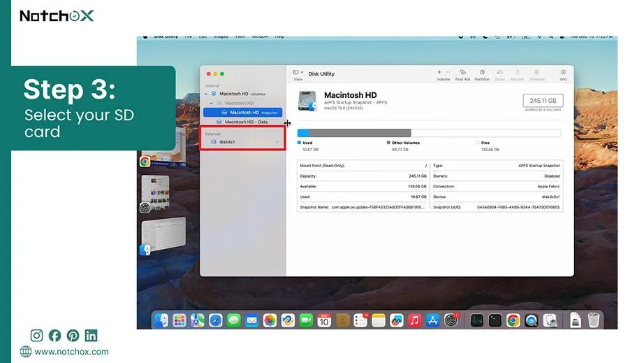
Task: Open Music from the Dock
Action: point(414,320)
